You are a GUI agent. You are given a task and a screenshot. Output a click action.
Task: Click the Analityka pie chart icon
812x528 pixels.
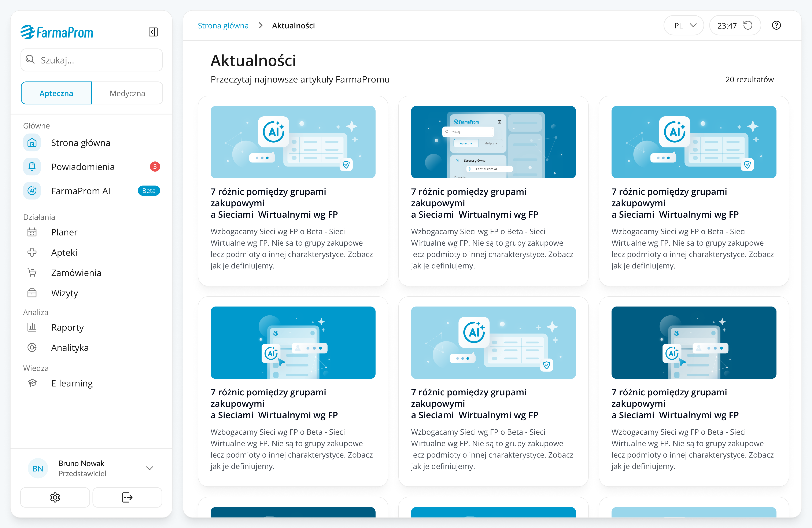32,347
